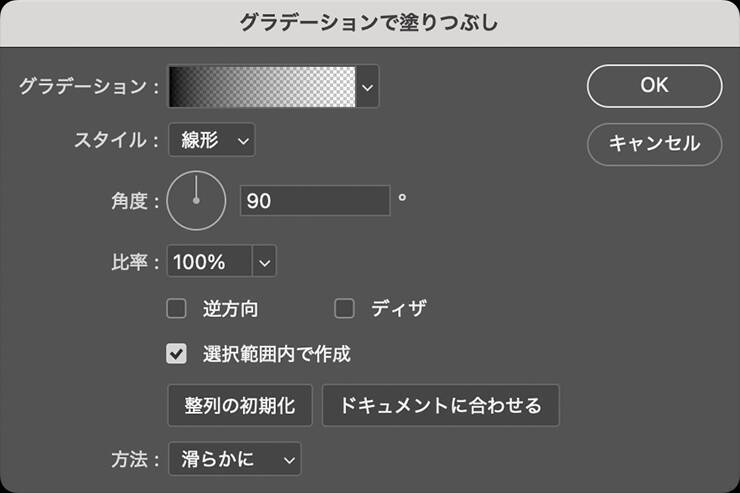Click the black-to-transparent gradient preview
Viewport: 740px width, 493px height.
tap(263, 87)
